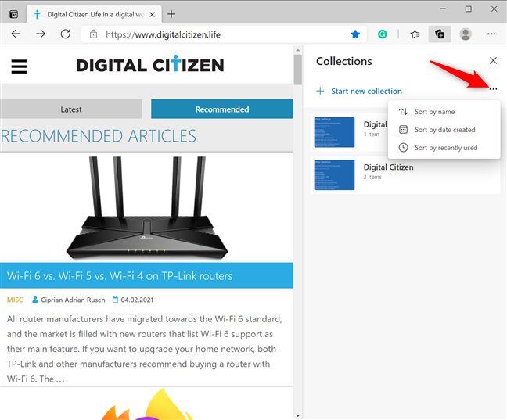
Task: View site information lock icon
Action: point(93,34)
